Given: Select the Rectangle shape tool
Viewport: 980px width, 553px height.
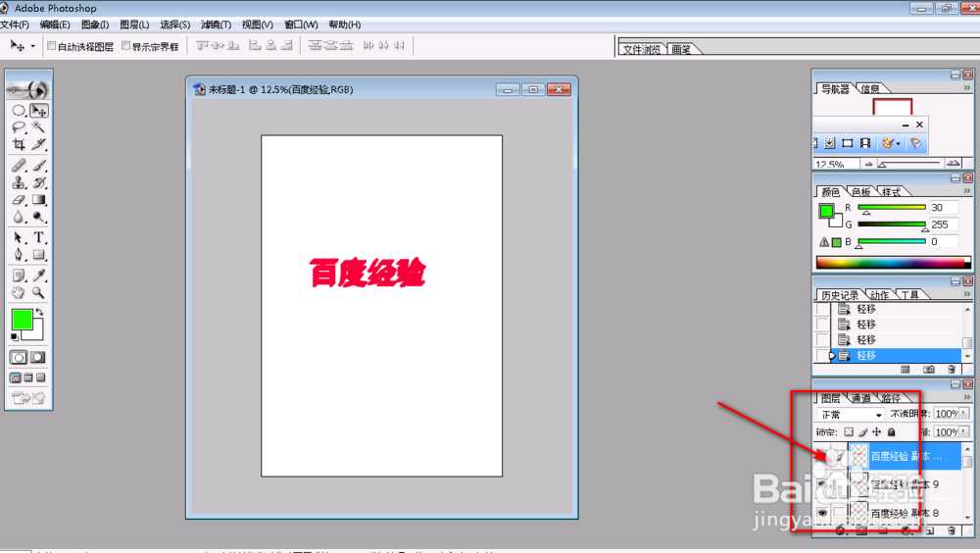Looking at the screenshot, I should tap(39, 255).
